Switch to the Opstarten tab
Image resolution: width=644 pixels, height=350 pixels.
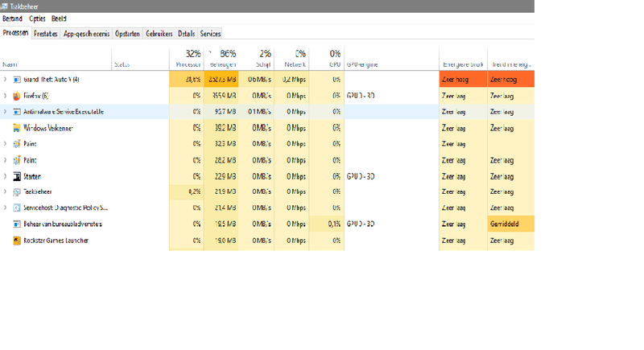coord(127,34)
